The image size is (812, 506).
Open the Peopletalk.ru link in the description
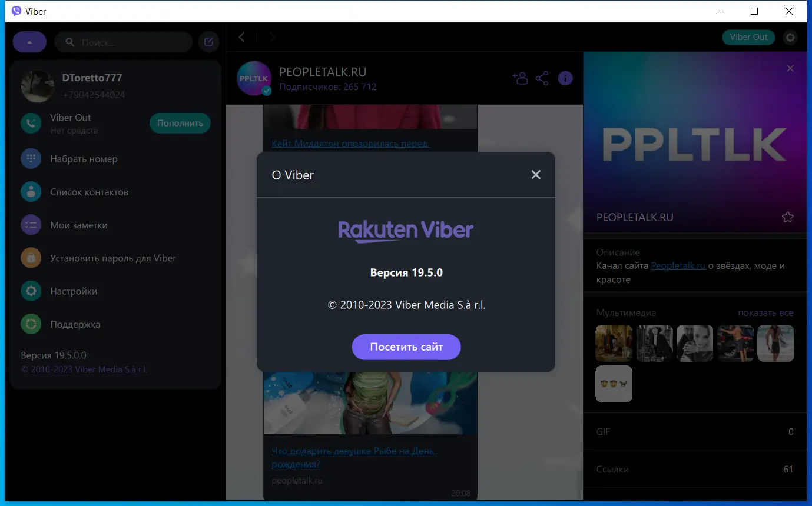pyautogui.click(x=678, y=265)
